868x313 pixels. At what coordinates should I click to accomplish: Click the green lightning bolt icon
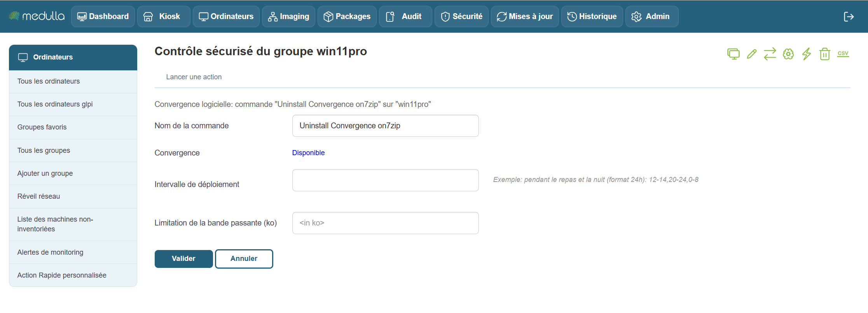pyautogui.click(x=807, y=54)
